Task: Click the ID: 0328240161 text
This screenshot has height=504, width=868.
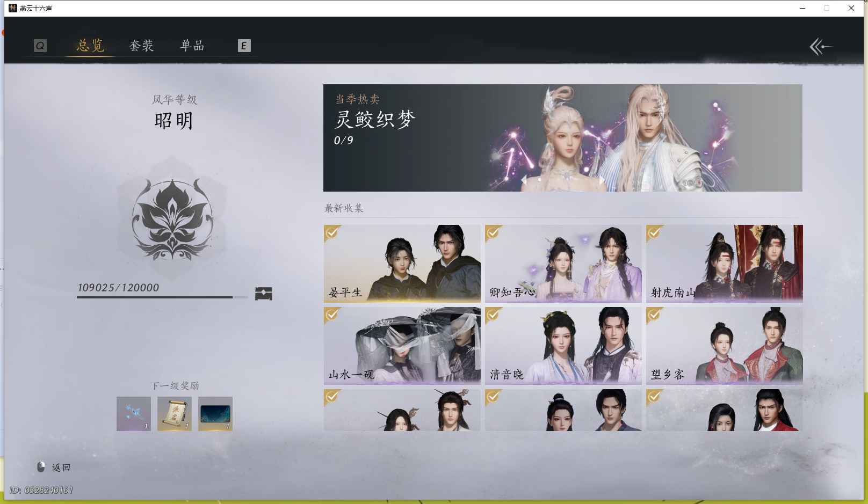Action: click(41, 490)
